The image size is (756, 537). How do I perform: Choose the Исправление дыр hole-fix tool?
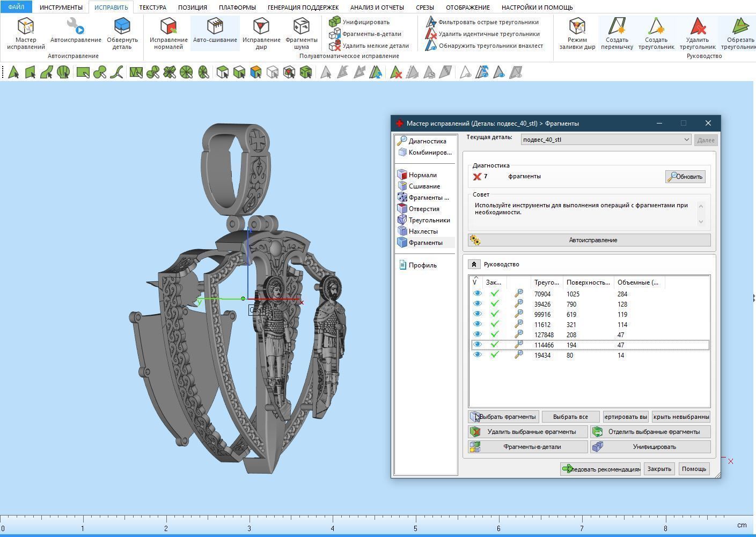[261, 33]
